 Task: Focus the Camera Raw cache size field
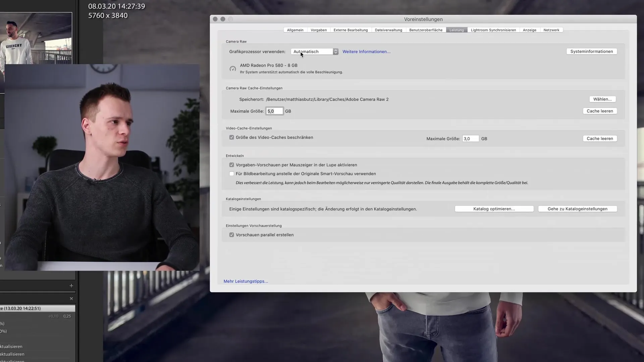(274, 111)
